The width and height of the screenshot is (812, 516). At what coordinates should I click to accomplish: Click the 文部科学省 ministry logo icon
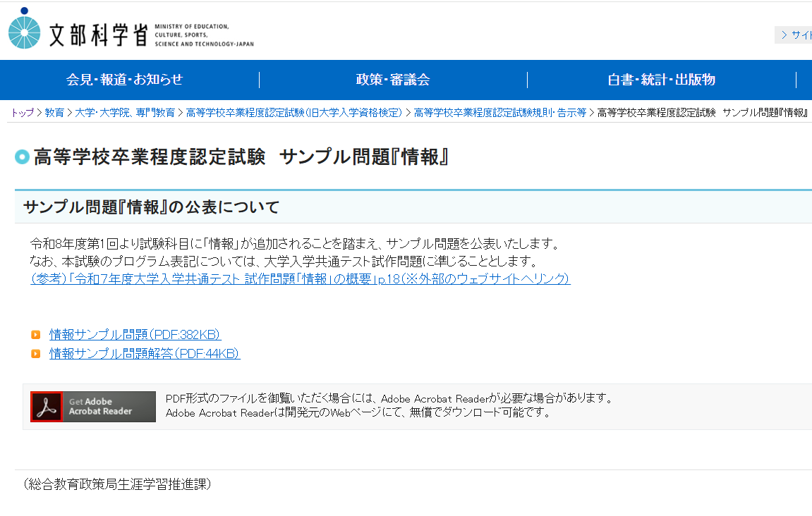[25, 29]
